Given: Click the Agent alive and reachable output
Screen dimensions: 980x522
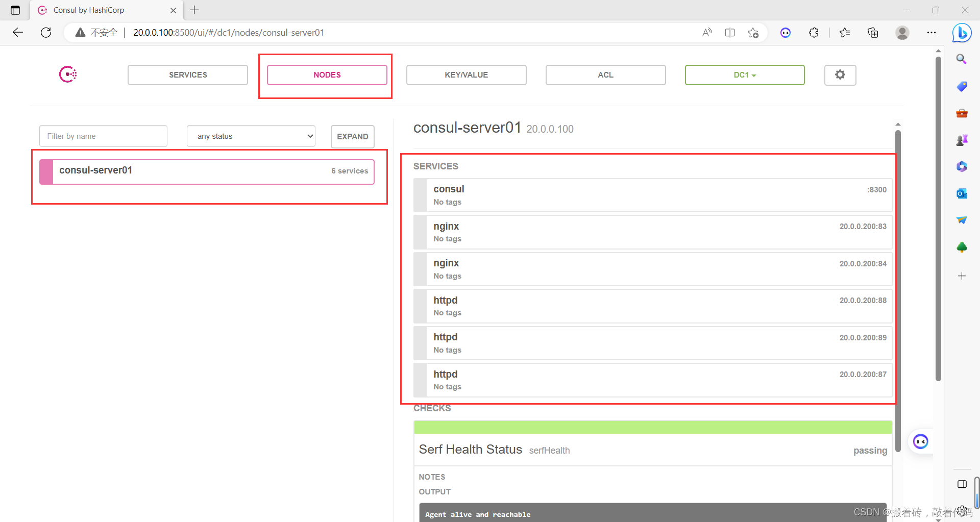Looking at the screenshot, I should click(478, 514).
